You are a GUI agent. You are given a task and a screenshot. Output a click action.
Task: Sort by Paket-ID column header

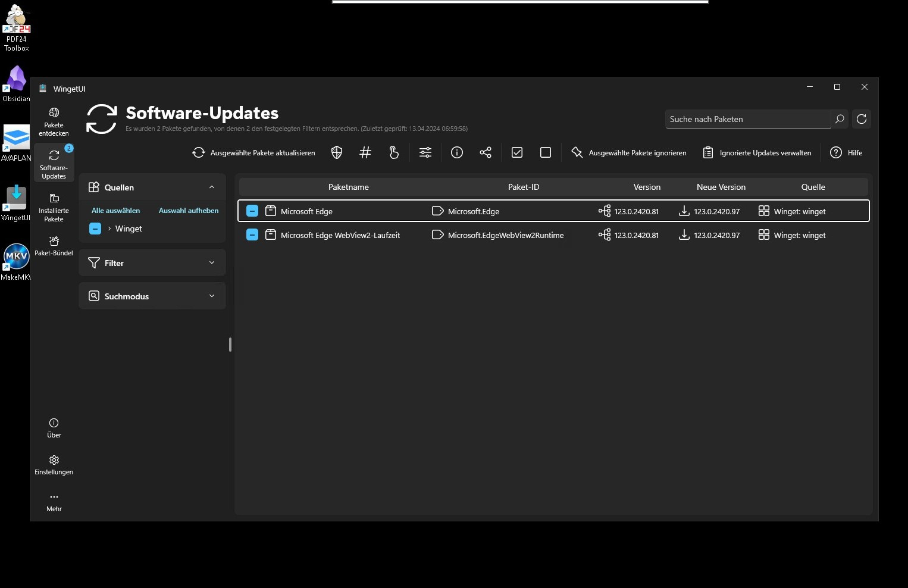(x=524, y=187)
